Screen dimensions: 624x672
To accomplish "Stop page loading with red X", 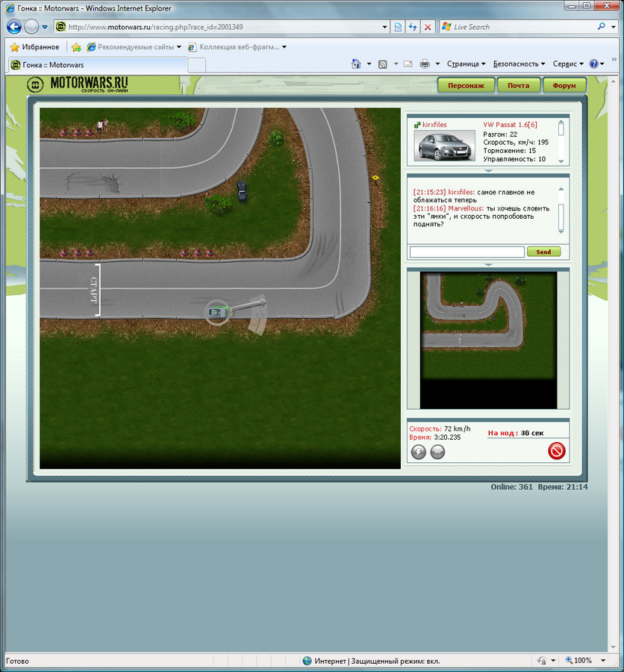I will coord(428,27).
